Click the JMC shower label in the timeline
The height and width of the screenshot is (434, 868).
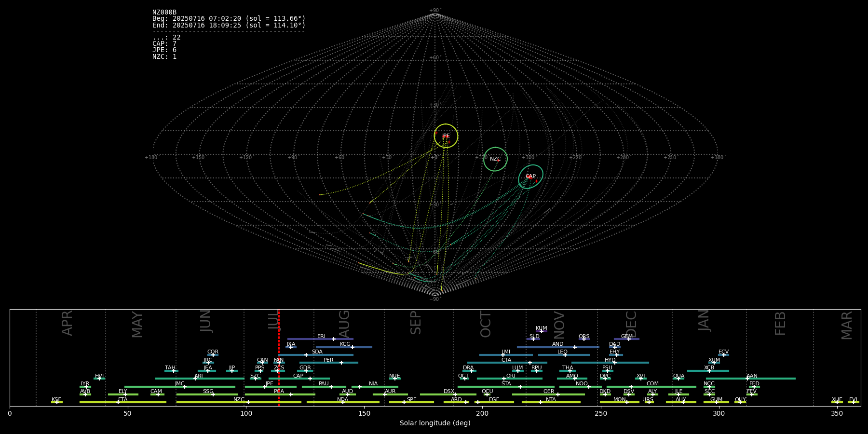179,384
